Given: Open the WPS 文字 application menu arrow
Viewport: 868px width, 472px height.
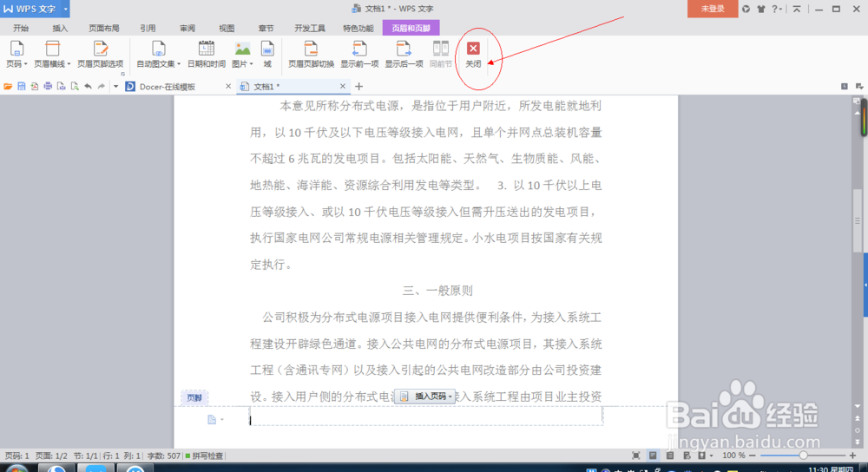Looking at the screenshot, I should (x=65, y=9).
